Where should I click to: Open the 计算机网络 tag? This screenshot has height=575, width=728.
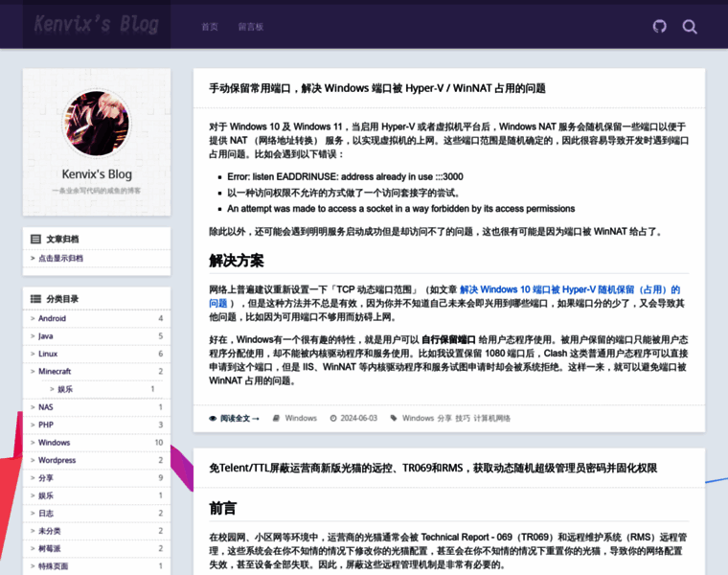(491, 418)
